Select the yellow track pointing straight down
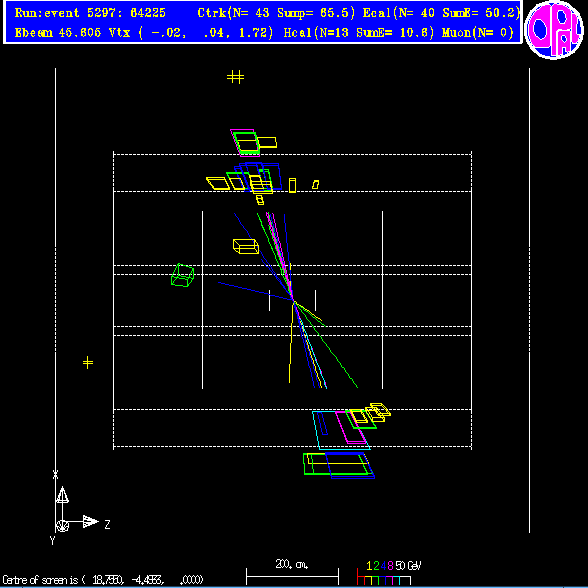 (x=291, y=342)
